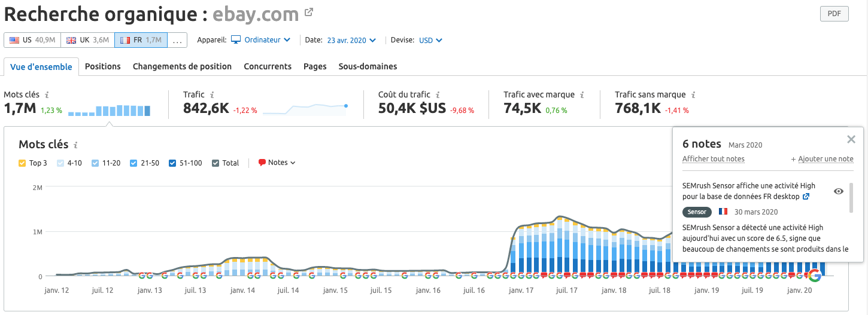Click chart axis label janv. 20
This screenshot has width=868, height=315.
[800, 290]
